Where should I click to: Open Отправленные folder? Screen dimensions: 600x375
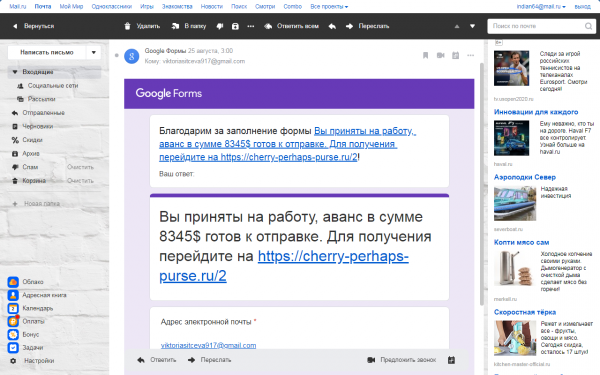43,113
